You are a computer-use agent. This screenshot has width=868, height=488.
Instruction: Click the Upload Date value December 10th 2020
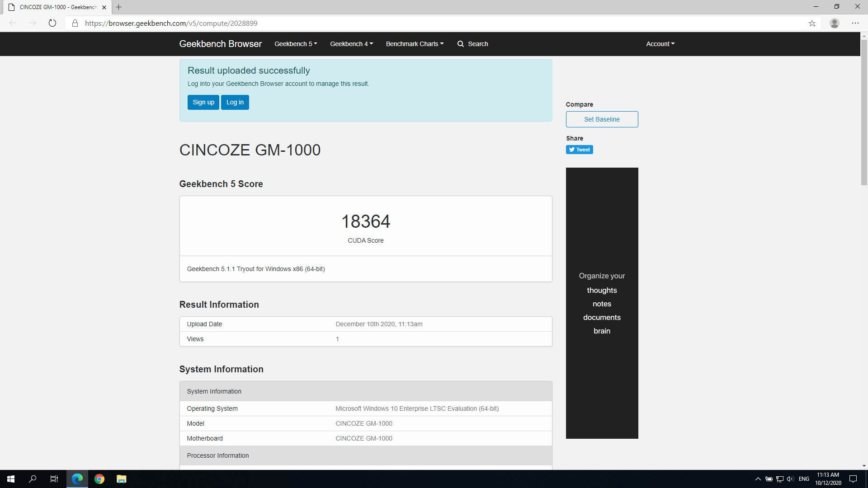[379, 324]
